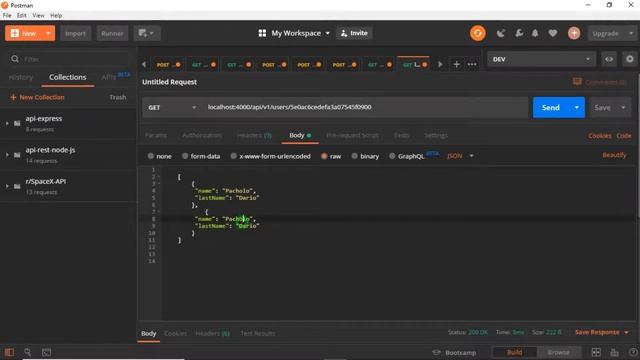
Task: Switch to the History tab
Action: [x=21, y=77]
